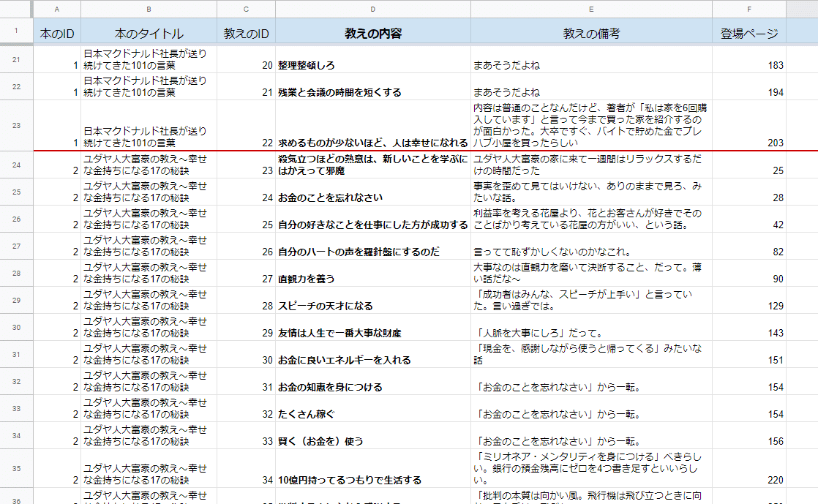Select column A header

coord(57,9)
